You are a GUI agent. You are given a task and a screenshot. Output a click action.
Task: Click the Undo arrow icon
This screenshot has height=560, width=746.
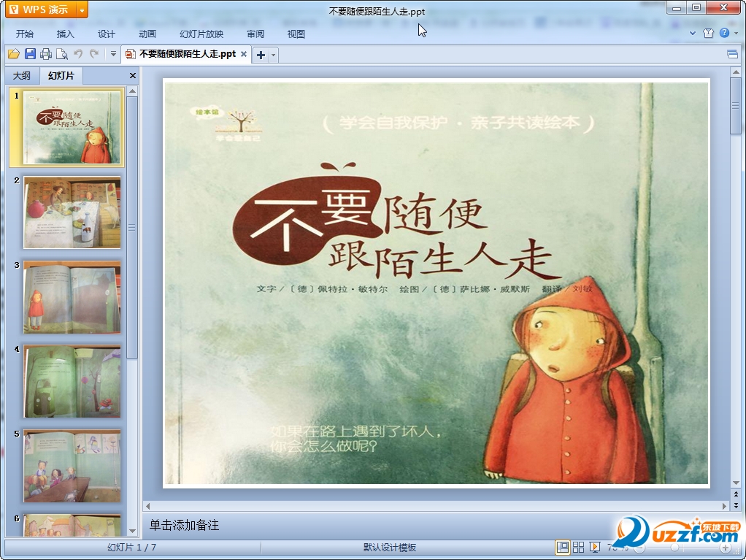point(78,54)
